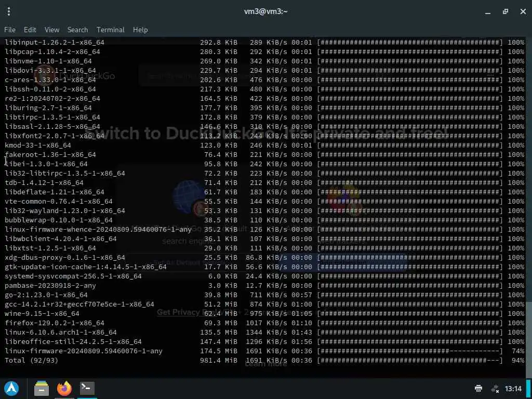The height and width of the screenshot is (399, 532).
Task: Click the linux-firmware-20240809.59460076-1-any package name
Action: tap(84, 351)
